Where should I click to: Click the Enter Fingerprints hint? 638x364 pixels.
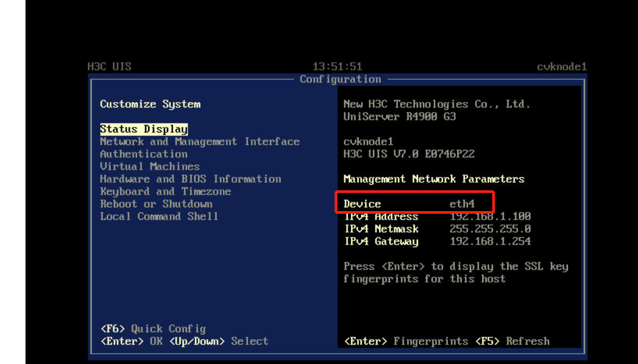pos(406,341)
